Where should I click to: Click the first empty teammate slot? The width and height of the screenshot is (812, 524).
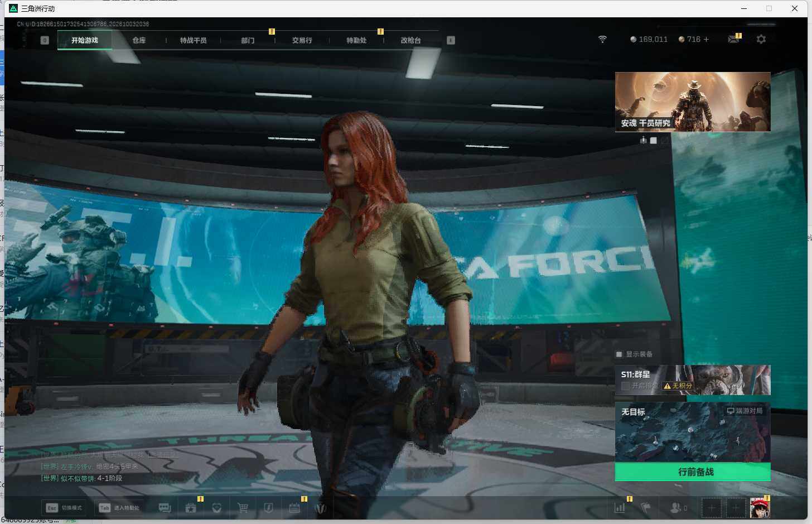(x=712, y=508)
